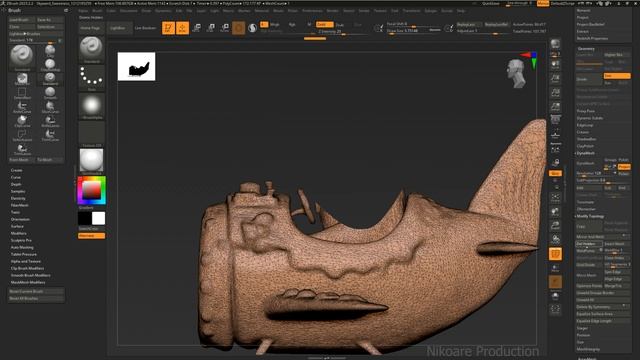Open the Help menu
The height and width of the screenshot is (360, 640).
coord(461,11)
